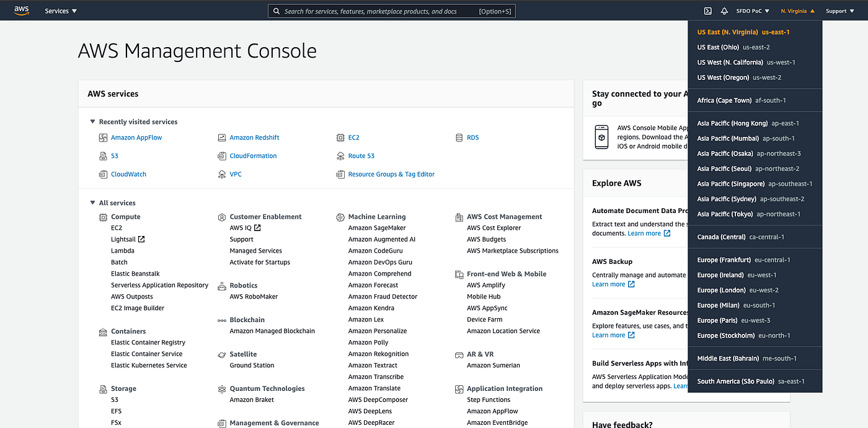The width and height of the screenshot is (868, 428).
Task: Click the Robotics category icon
Action: (x=222, y=286)
